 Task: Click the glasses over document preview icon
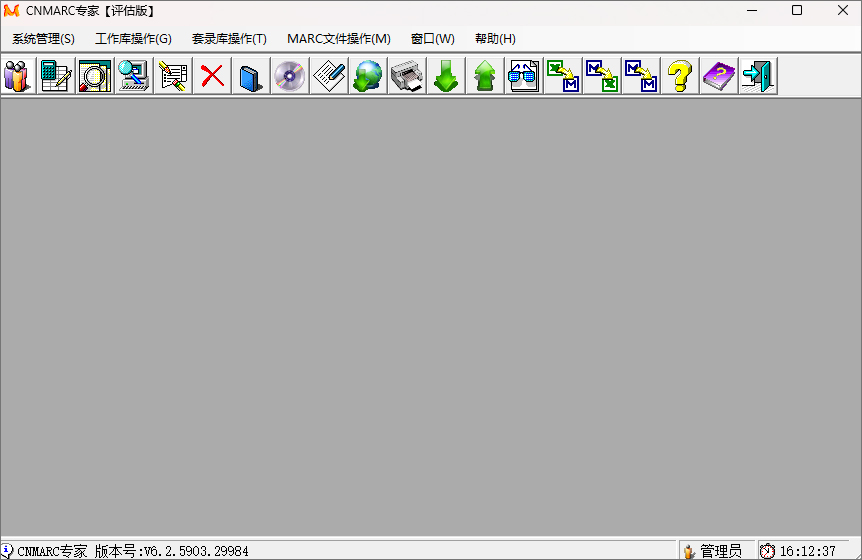(x=524, y=76)
